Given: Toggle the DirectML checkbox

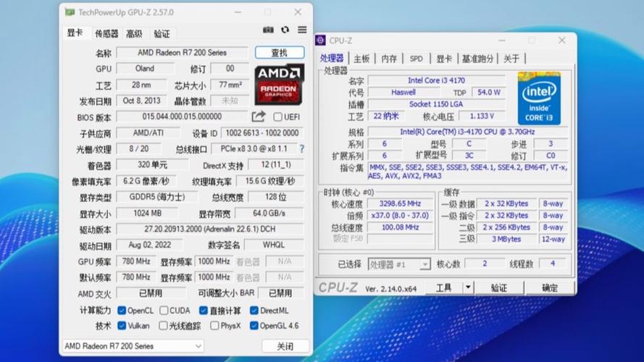Looking at the screenshot, I should pyautogui.click(x=254, y=311).
